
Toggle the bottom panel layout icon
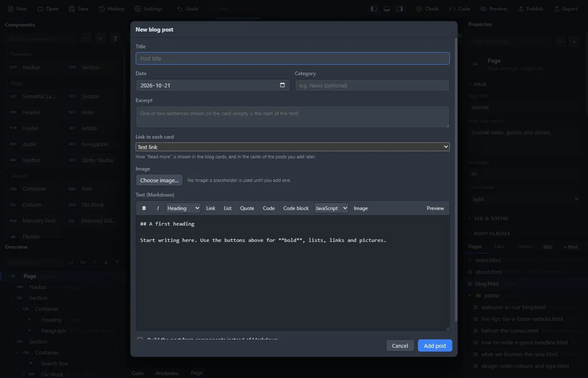[x=387, y=9]
